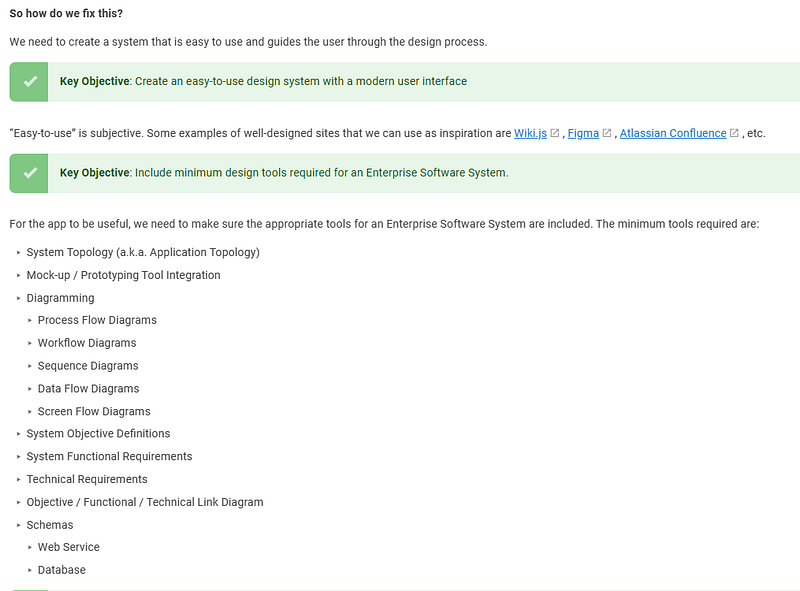Click the Objective / Functional / Technical Link Diagram item
Viewport: 800px width, 591px height.
(x=145, y=502)
